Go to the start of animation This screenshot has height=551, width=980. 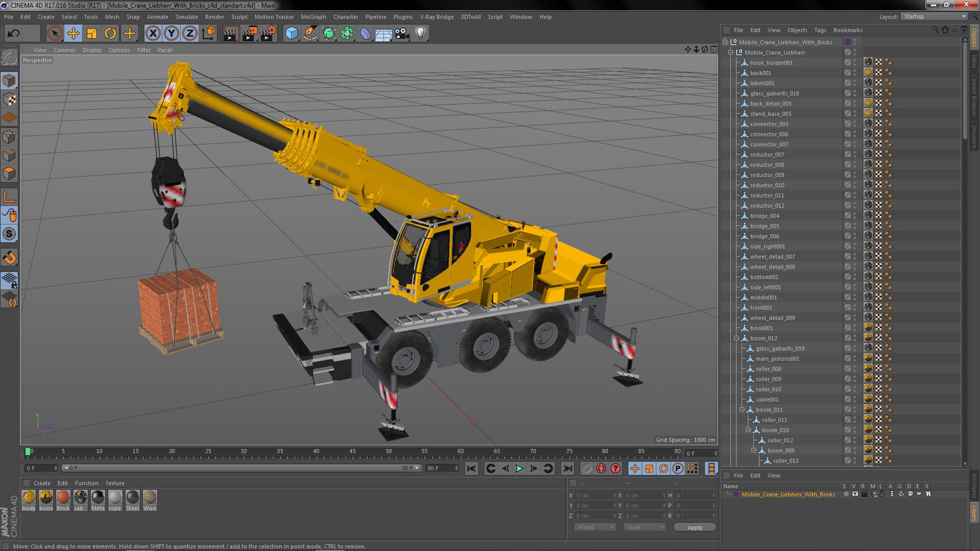[472, 468]
